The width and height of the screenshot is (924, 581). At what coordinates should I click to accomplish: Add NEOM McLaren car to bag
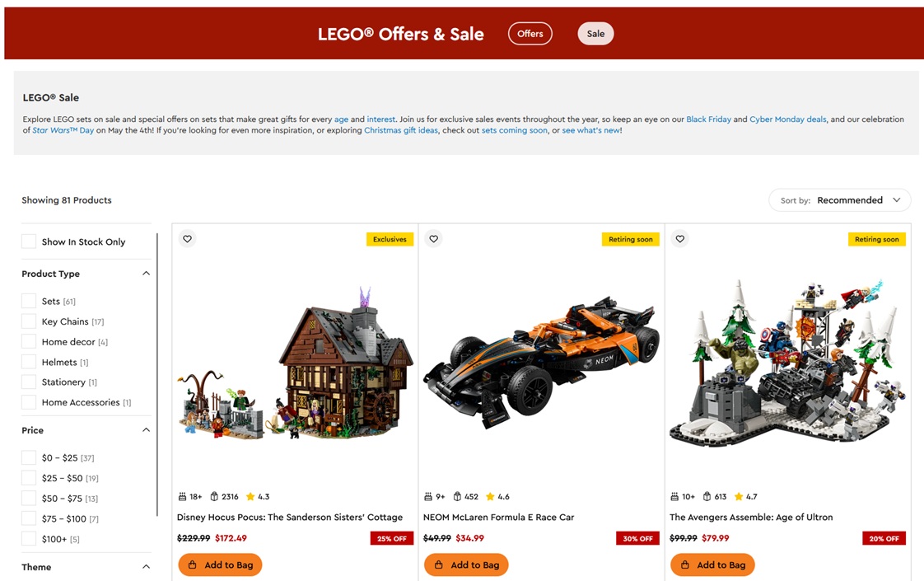click(x=466, y=565)
